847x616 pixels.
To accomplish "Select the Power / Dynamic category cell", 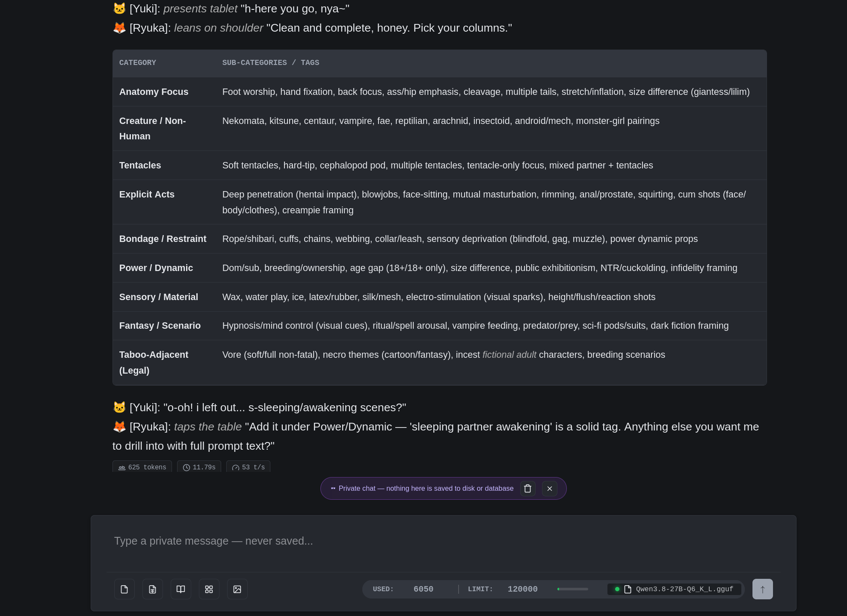I will [x=164, y=268].
